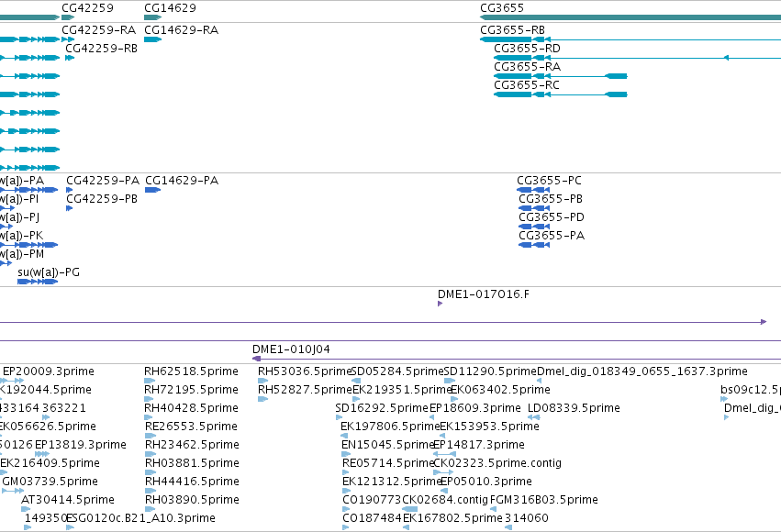The height and width of the screenshot is (532, 781).
Task: Select the EN15045.5prime EST label
Action: (x=387, y=445)
